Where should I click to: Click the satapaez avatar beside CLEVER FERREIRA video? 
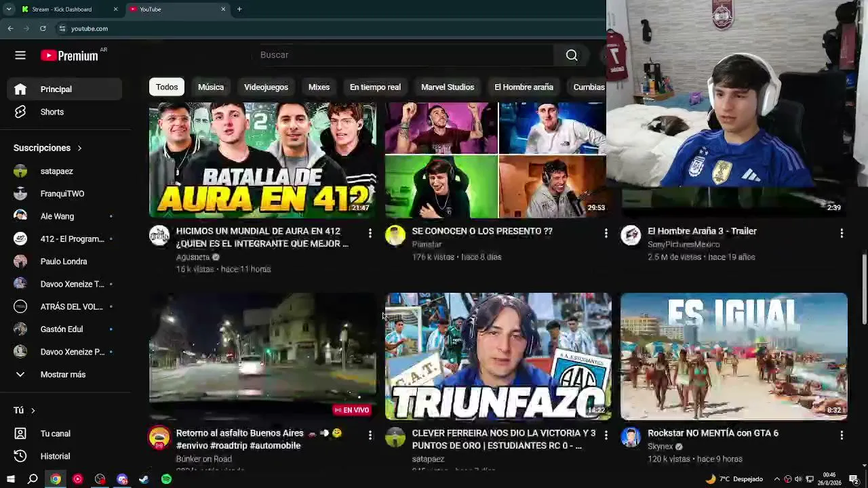pos(395,437)
